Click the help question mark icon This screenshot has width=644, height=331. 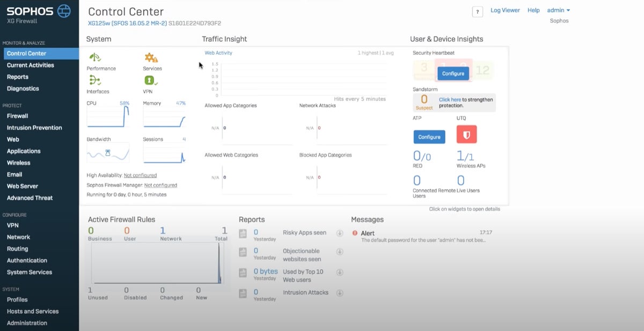(477, 12)
